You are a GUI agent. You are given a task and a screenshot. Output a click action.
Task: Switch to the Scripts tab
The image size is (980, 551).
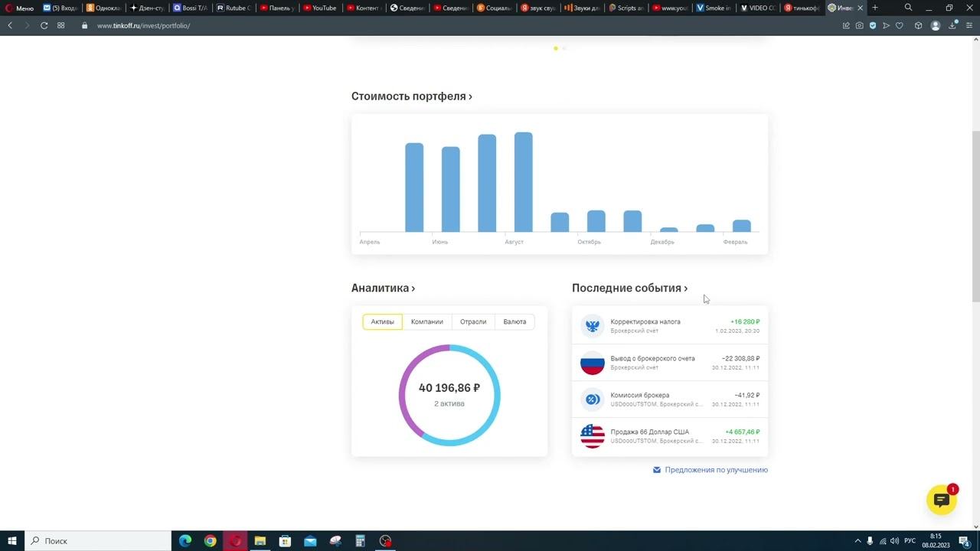(x=626, y=8)
